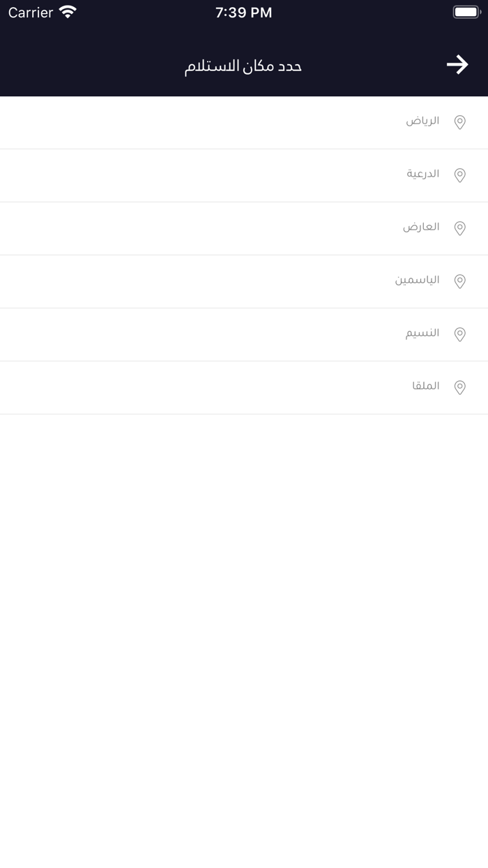Click the location pin icon beside الملقا

point(459,387)
